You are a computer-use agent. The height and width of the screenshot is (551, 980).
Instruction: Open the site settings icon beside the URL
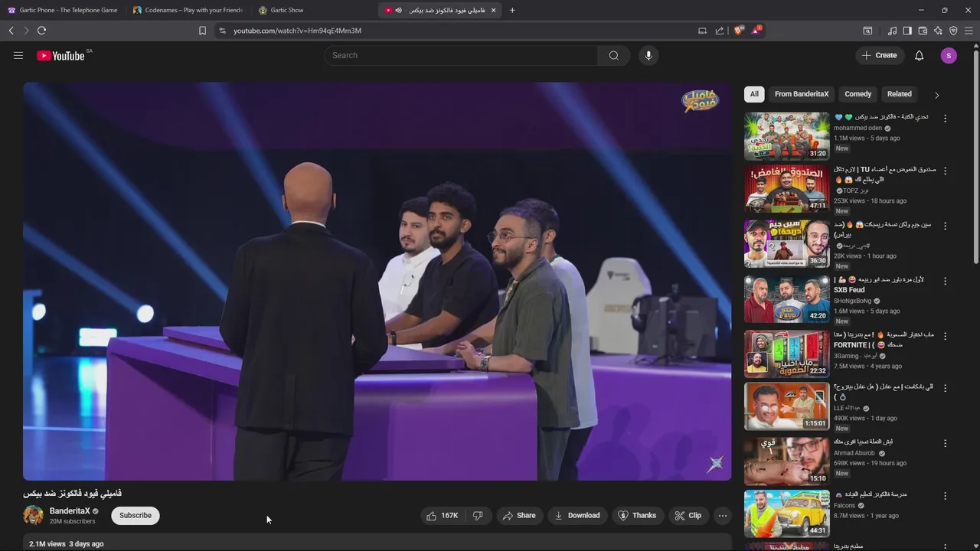click(x=222, y=31)
